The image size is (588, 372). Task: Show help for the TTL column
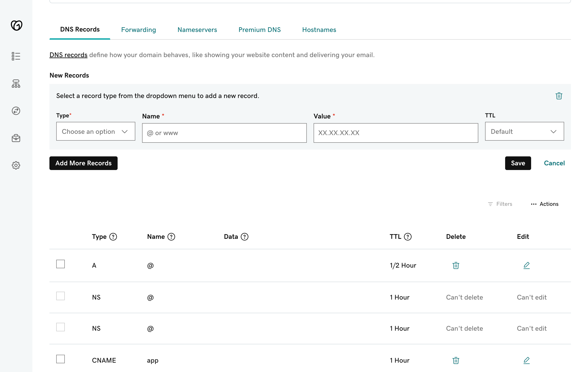pyautogui.click(x=408, y=237)
